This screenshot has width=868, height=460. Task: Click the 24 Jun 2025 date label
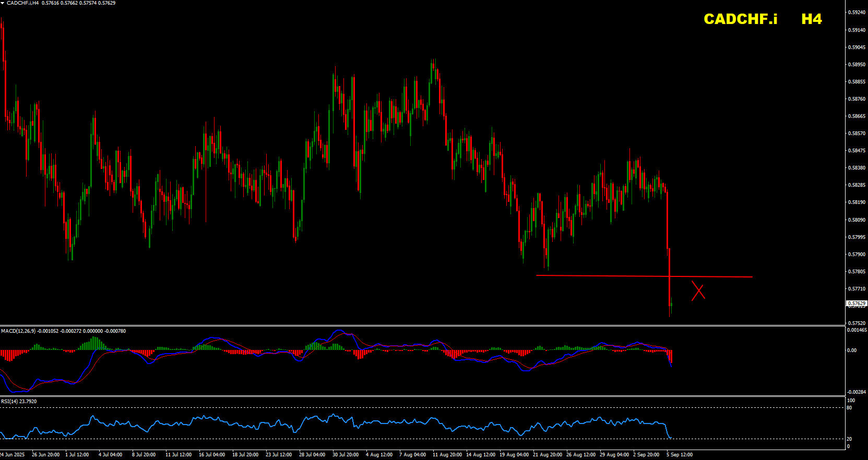tap(13, 455)
